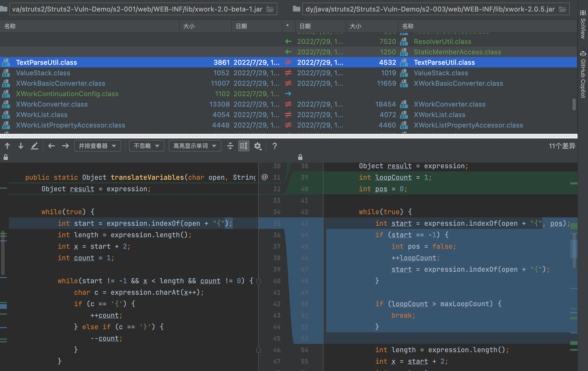The width and height of the screenshot is (588, 371).
Task: Click right diff editor scrollbar thumb
Action: click(x=574, y=251)
